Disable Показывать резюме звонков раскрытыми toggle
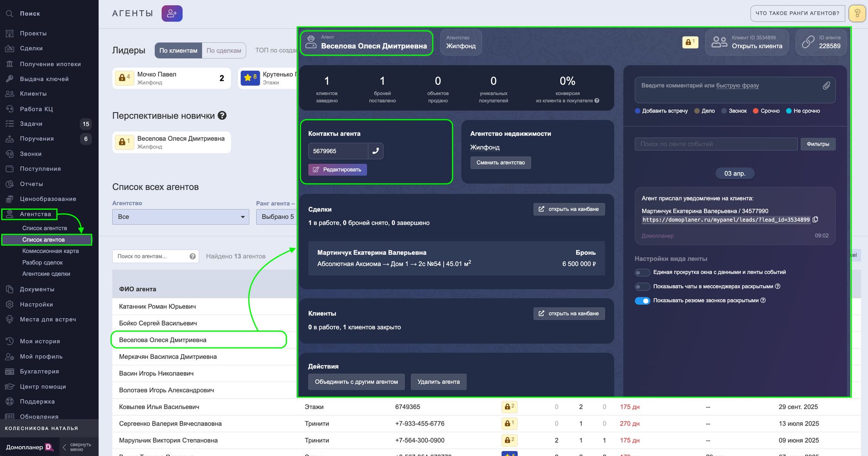This screenshot has height=456, width=868. coord(642,301)
